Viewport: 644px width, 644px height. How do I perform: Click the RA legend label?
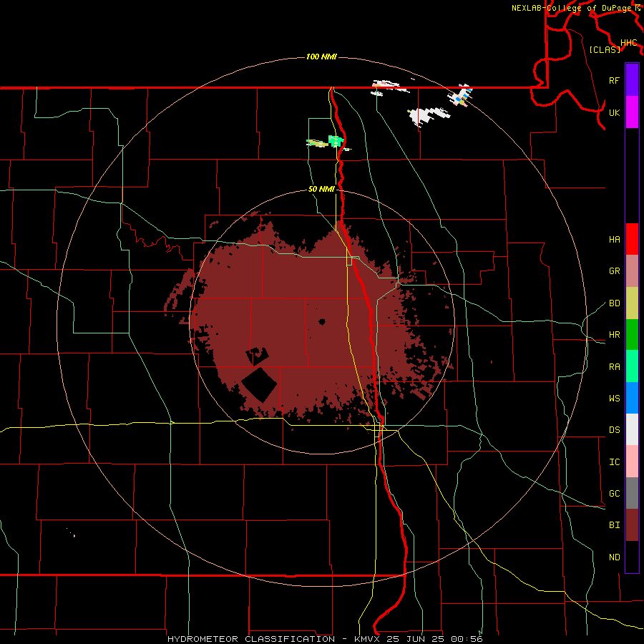point(614,367)
